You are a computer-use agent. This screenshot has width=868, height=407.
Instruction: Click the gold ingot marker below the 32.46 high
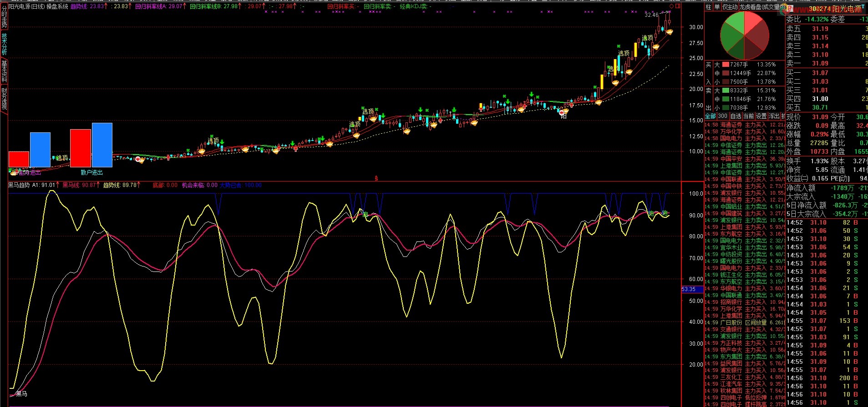[x=669, y=32]
